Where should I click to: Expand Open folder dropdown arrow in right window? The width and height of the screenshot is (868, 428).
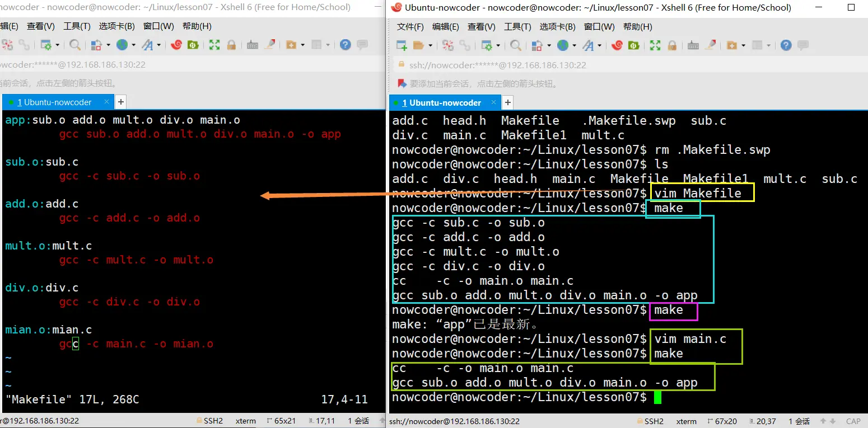429,45
